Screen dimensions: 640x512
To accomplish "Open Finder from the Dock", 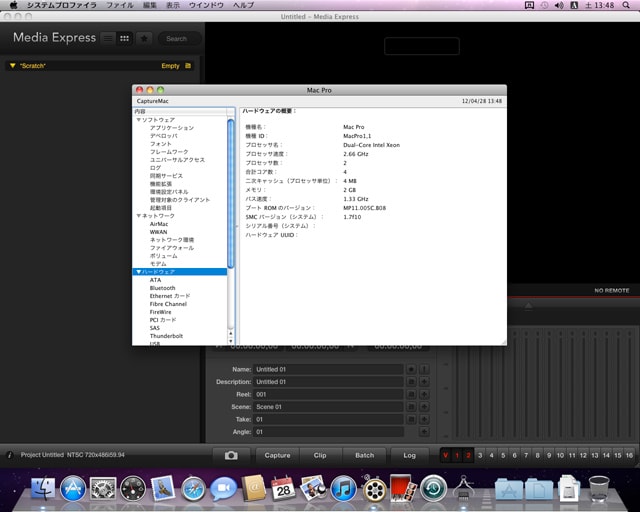I will pos(43,488).
